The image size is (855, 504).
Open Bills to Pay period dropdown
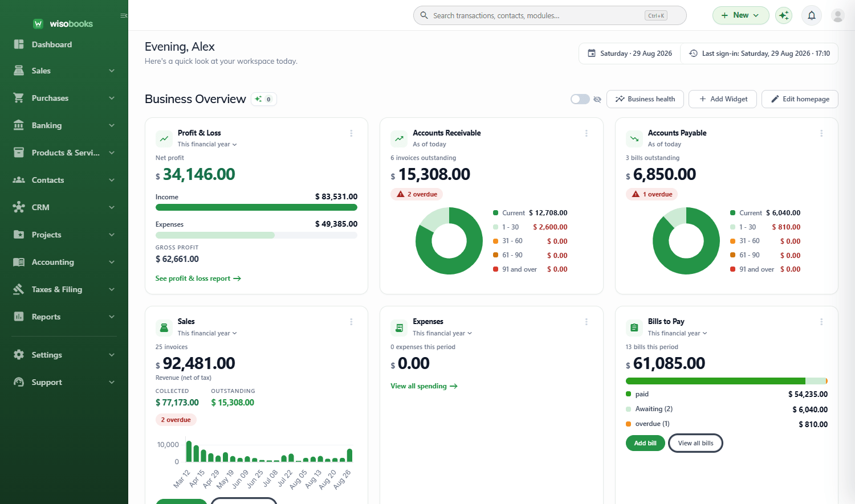677,333
